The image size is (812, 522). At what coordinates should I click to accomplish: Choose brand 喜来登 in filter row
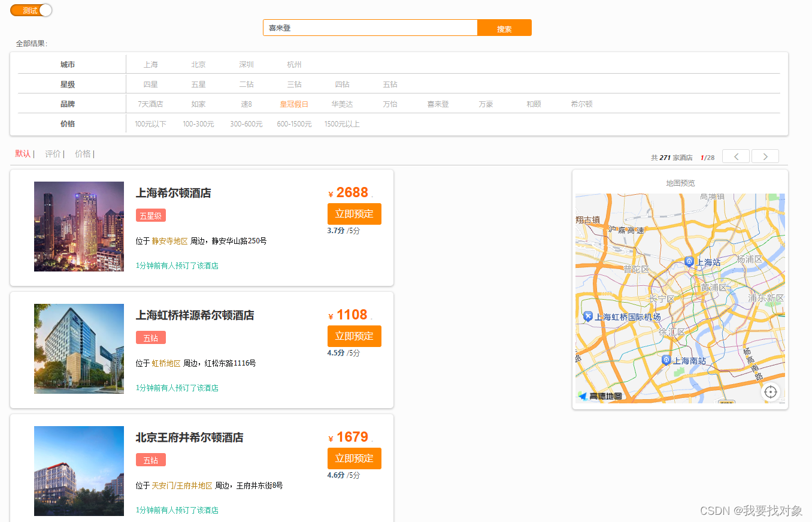tap(438, 104)
